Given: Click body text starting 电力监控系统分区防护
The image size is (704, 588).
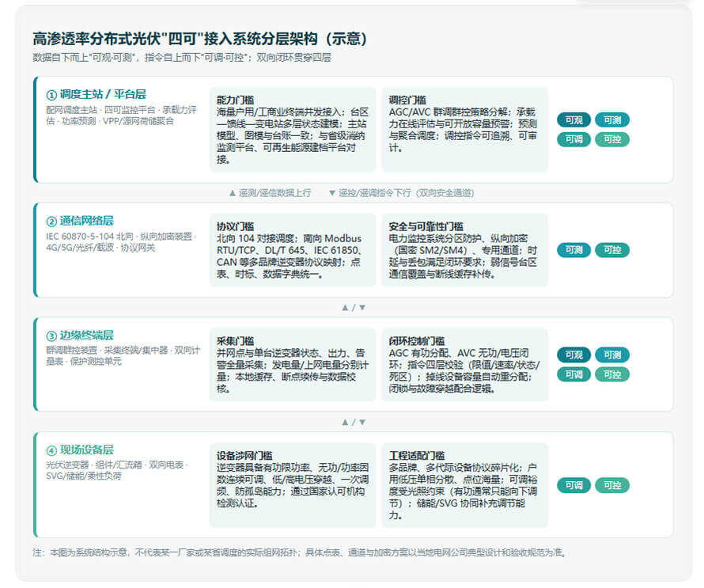Looking at the screenshot, I should click(464, 256).
